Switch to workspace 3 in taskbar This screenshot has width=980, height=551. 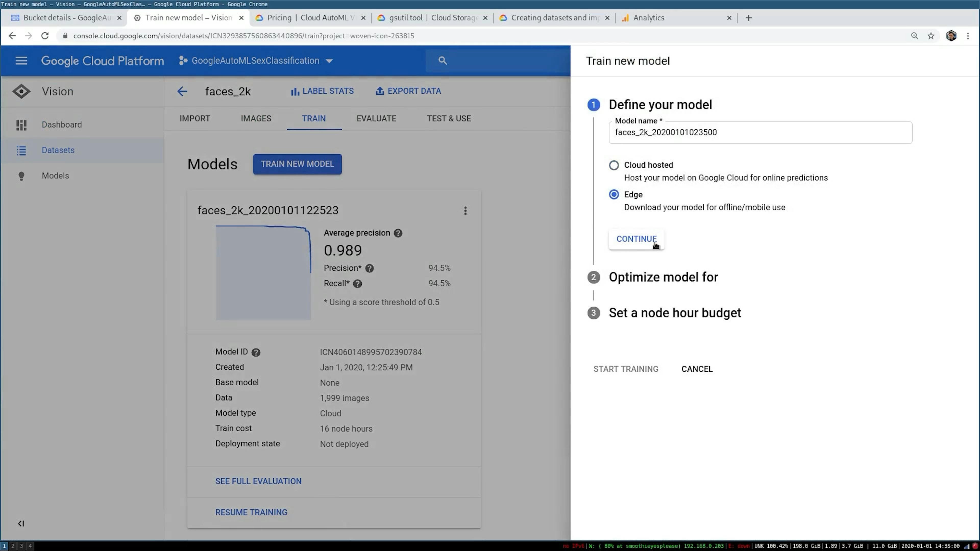(x=21, y=546)
